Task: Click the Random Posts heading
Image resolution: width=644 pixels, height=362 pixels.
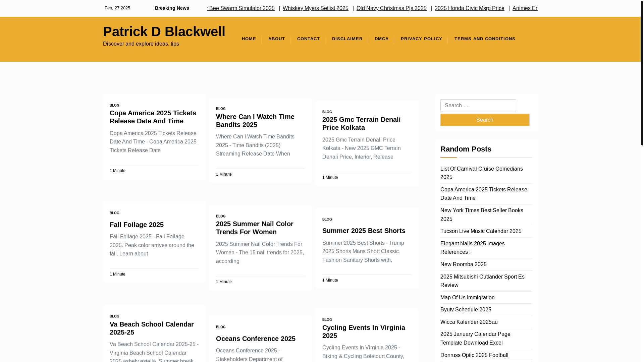Action: (466, 149)
